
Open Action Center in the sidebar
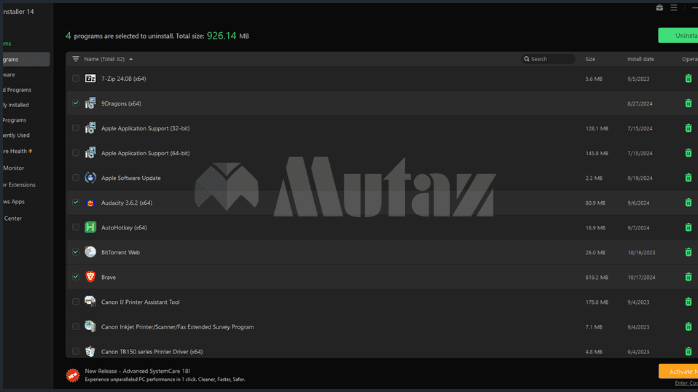[12, 218]
